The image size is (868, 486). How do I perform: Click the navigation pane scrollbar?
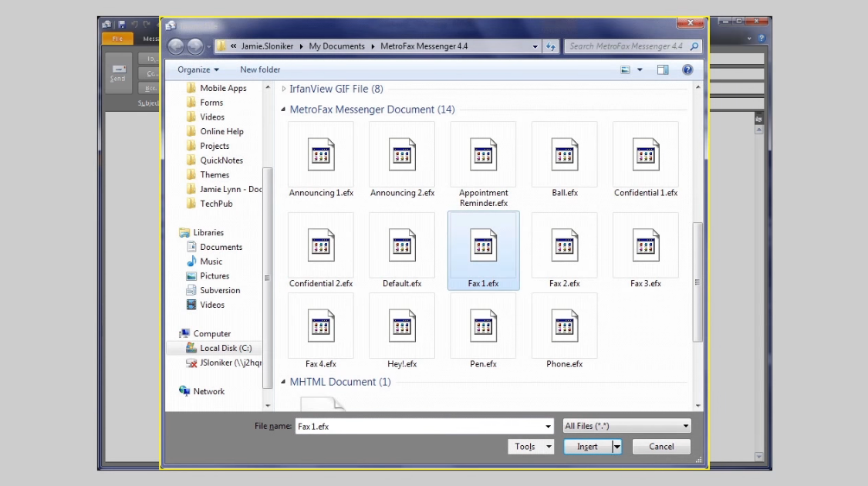[268, 277]
